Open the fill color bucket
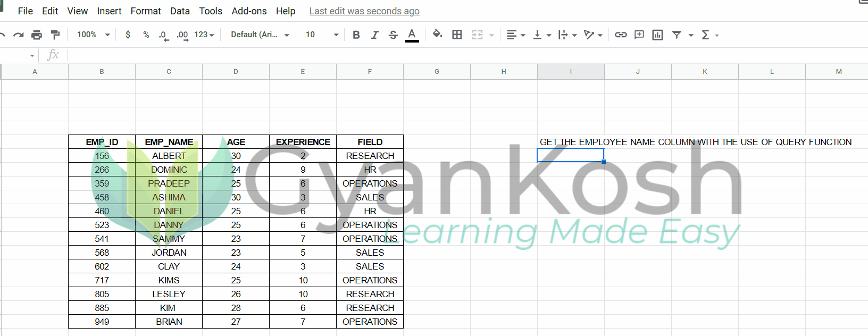868x336 pixels. 437,34
